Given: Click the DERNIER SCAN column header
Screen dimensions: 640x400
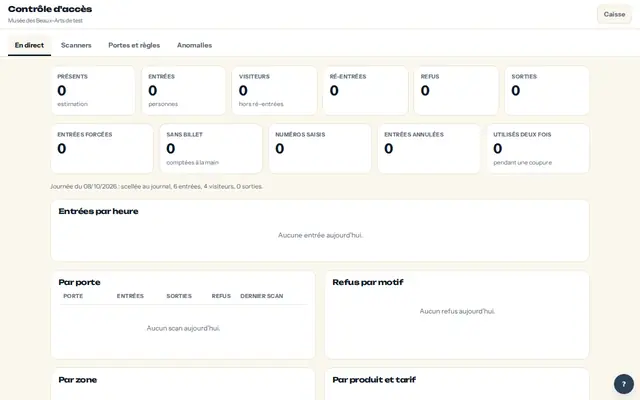Looking at the screenshot, I should [x=262, y=296].
